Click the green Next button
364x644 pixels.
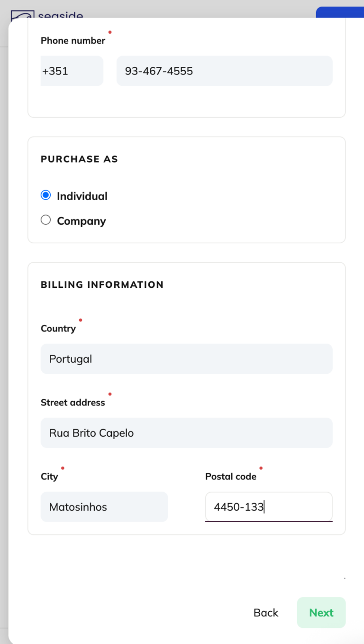(321, 613)
